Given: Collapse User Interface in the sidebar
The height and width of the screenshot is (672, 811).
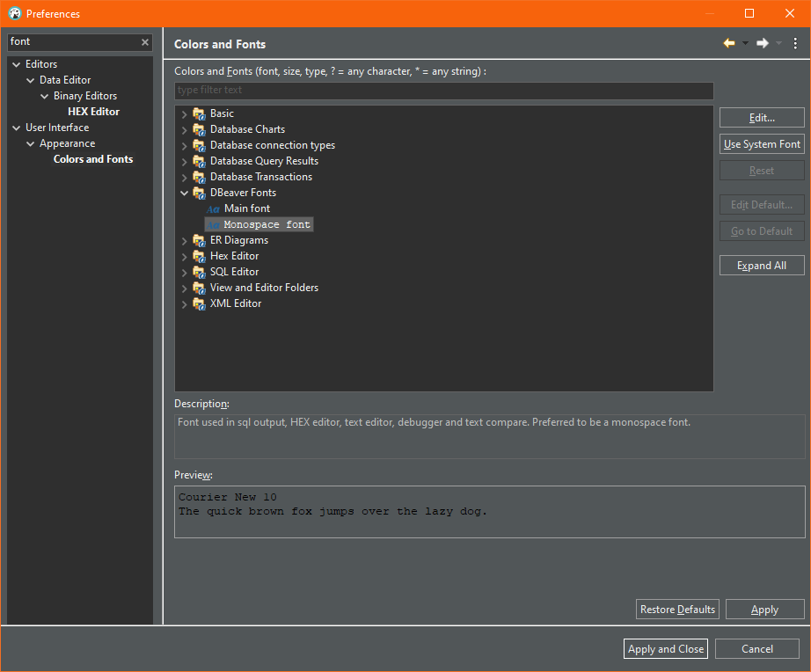Looking at the screenshot, I should 16,127.
